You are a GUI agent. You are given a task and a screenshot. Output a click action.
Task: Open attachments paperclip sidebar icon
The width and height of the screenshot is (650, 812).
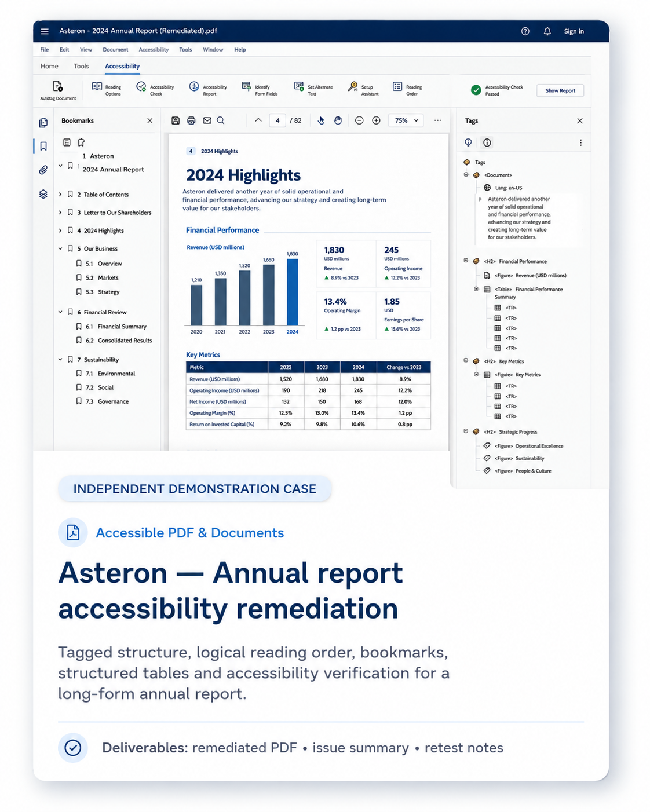coord(43,170)
